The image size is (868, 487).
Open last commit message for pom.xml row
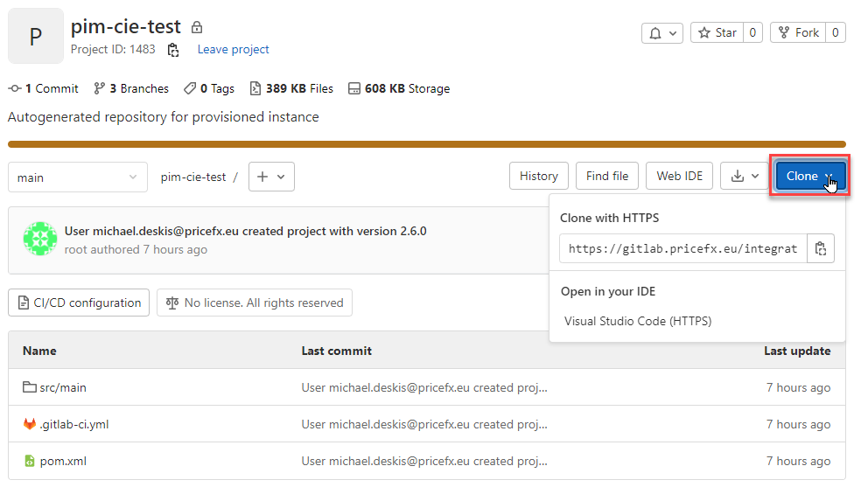(x=424, y=461)
